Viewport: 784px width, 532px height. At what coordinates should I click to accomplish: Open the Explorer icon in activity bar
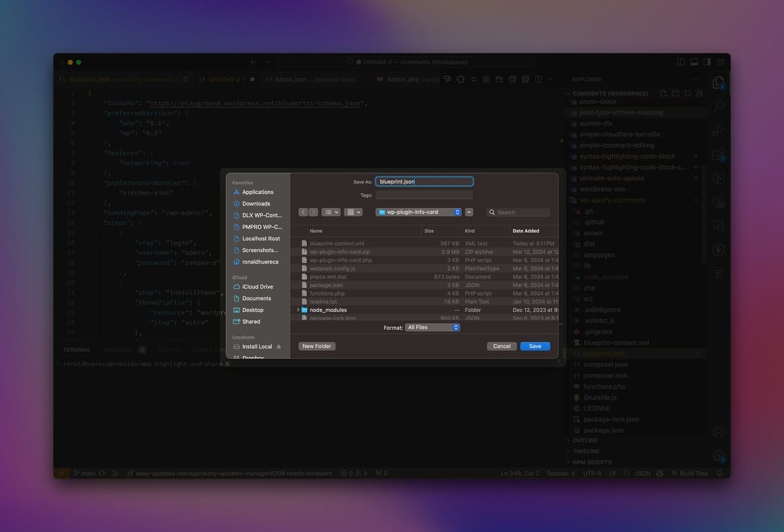719,83
